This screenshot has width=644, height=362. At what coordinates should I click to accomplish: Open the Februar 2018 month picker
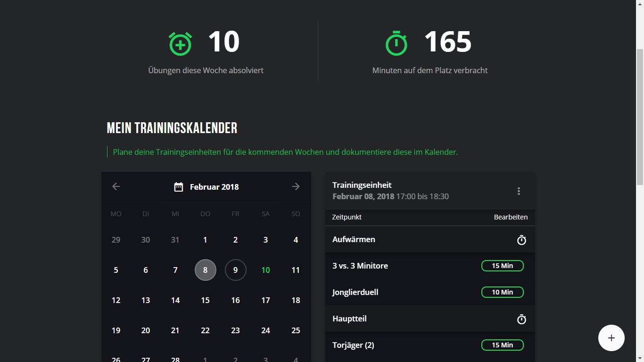click(x=215, y=187)
